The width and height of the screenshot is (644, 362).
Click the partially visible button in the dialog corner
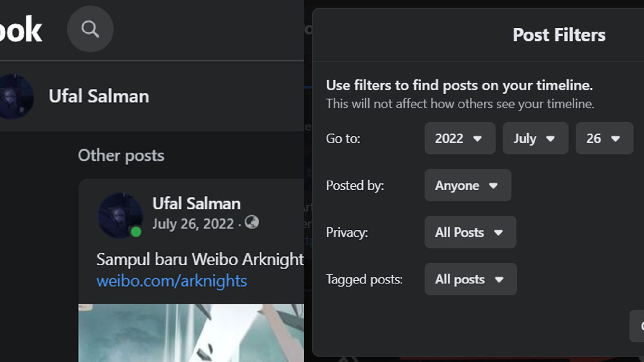coord(637,326)
